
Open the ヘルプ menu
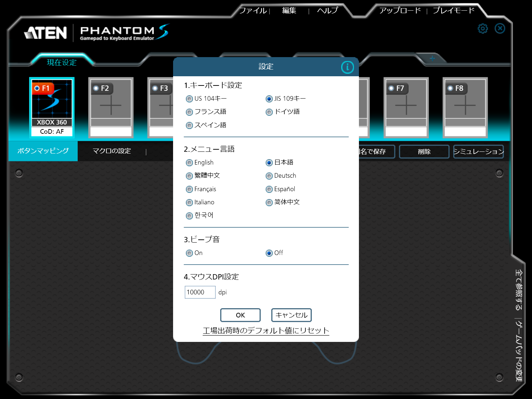[x=327, y=11]
